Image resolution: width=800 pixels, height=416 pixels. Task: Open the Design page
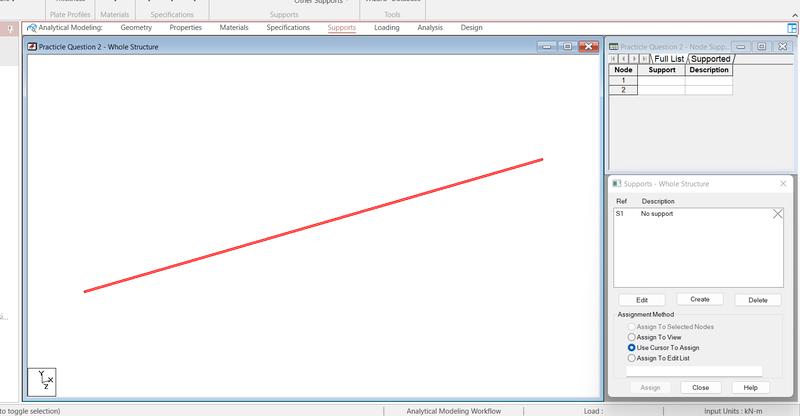(471, 28)
